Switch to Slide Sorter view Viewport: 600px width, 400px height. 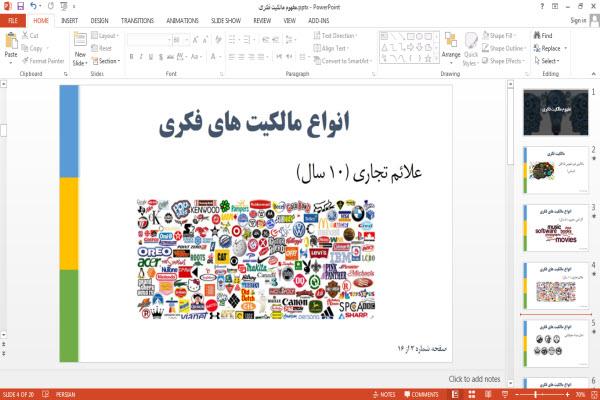471,394
